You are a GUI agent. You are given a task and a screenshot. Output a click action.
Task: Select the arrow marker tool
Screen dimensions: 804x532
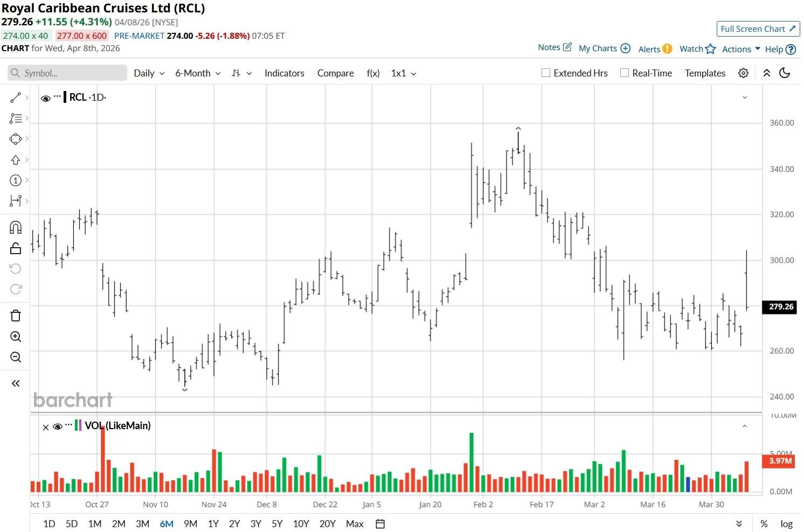click(x=16, y=160)
